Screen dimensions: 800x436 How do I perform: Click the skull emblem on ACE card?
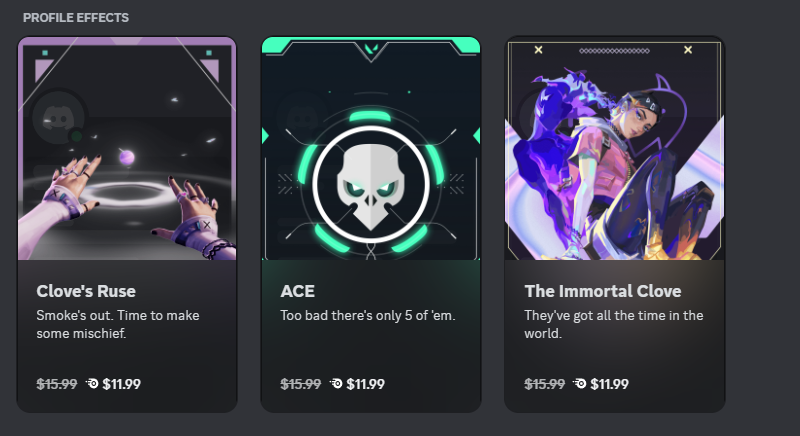point(370,187)
